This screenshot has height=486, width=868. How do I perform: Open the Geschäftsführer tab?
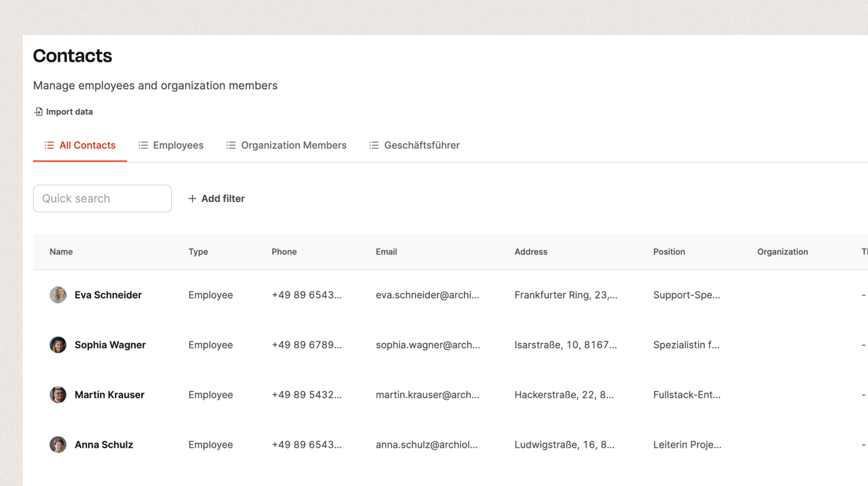click(x=414, y=145)
